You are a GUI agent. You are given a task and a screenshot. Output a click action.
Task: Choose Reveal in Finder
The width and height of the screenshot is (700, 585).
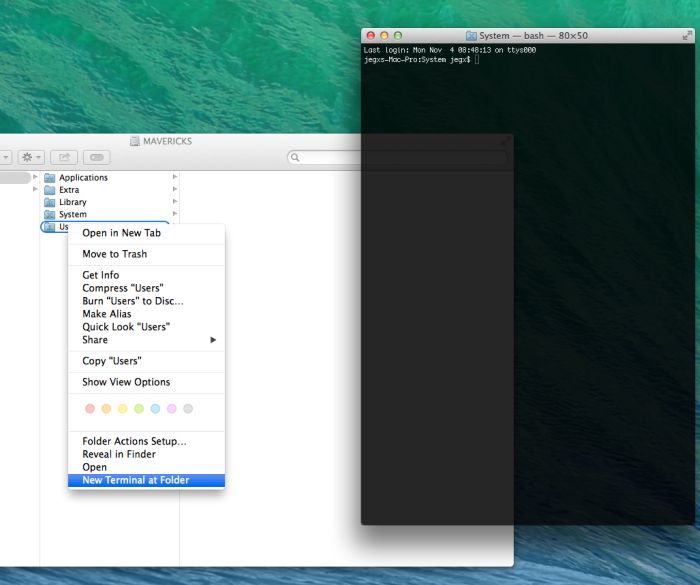point(146,454)
